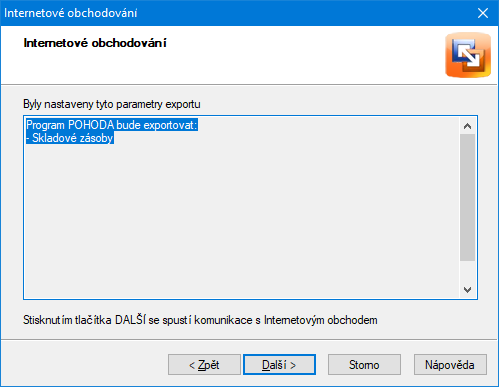
Task: Click the line 'Program POHODA bude exportovat:'
Action: tap(112, 125)
